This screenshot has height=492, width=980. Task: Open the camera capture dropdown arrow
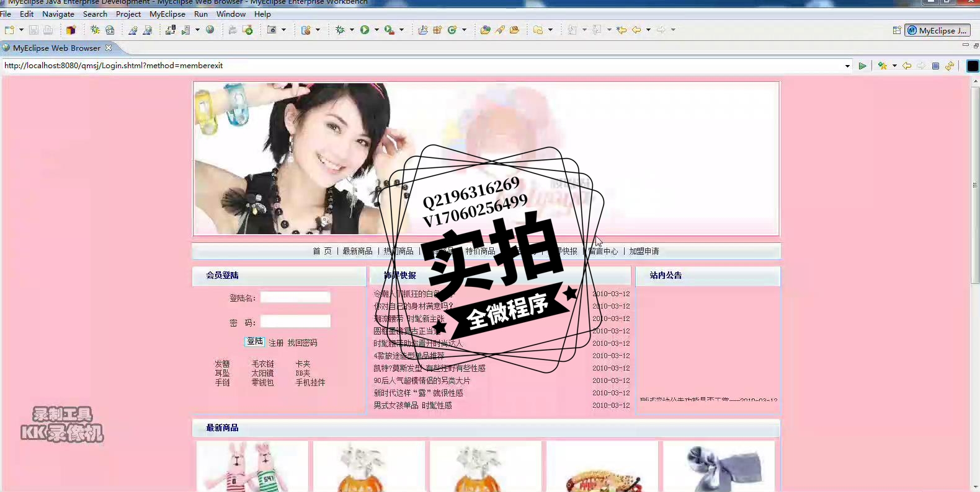284,30
